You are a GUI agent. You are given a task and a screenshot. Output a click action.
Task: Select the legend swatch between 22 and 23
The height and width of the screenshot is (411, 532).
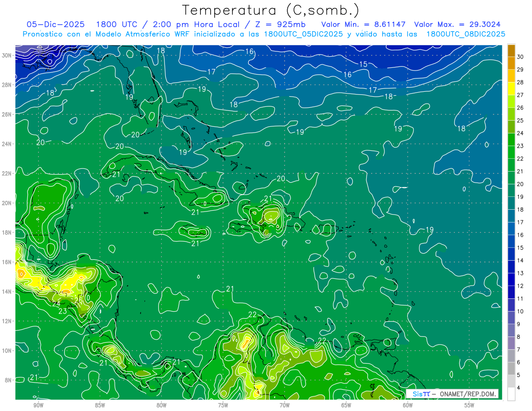[511, 152]
